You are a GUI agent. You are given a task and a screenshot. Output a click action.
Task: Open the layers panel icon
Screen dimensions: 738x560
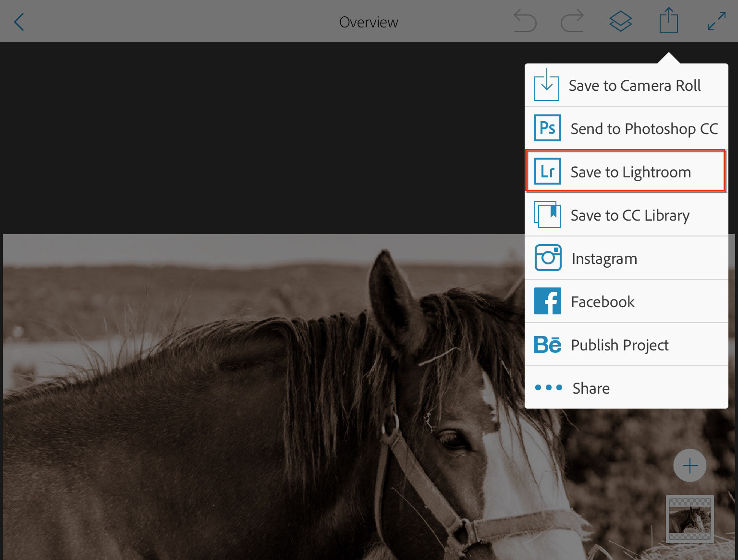click(x=620, y=22)
